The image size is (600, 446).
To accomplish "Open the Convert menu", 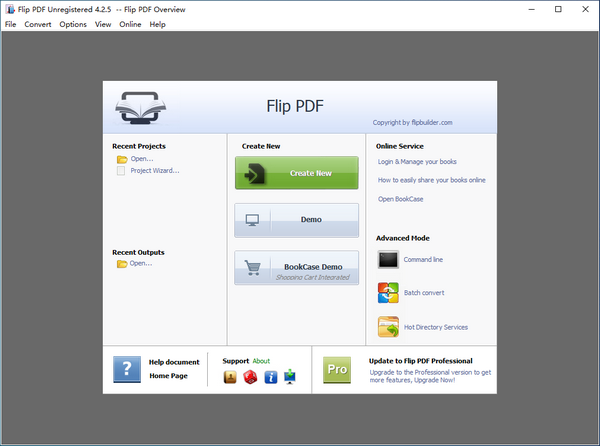I will coord(38,24).
